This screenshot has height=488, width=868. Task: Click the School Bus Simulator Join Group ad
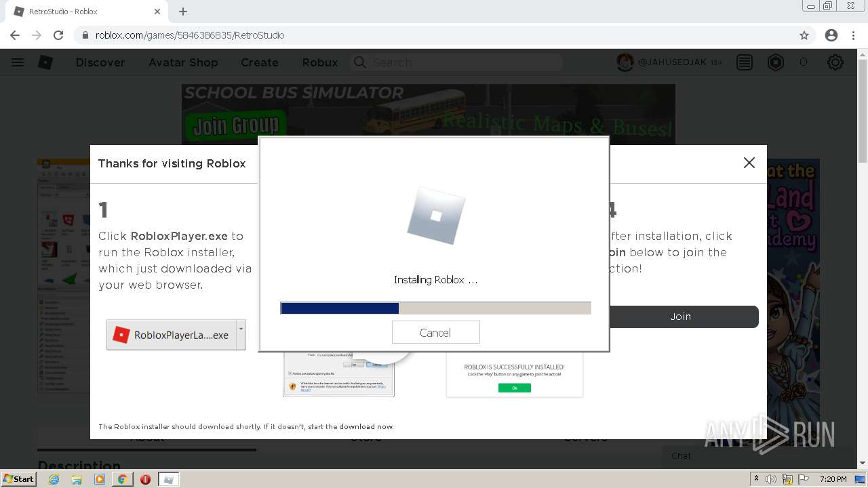428,114
